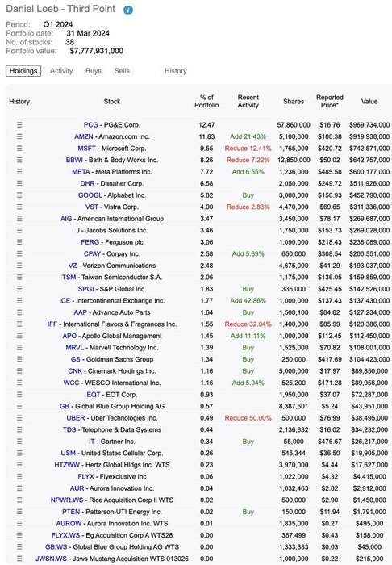Screen dimensions: 392x565
Task: Open history icon for AMZN row
Action: [19, 136]
